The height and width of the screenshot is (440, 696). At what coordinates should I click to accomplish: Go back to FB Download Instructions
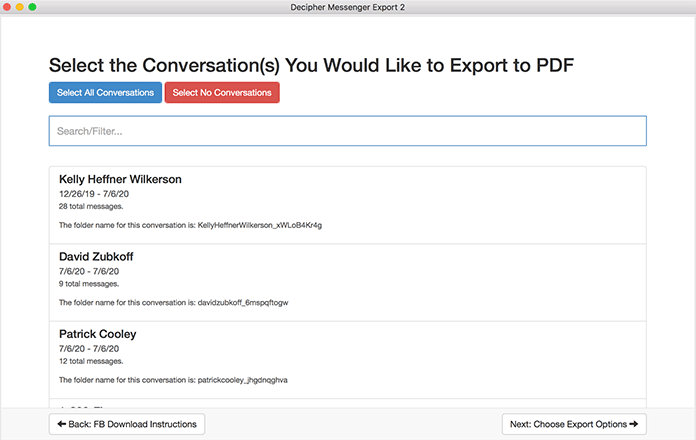[x=127, y=424]
